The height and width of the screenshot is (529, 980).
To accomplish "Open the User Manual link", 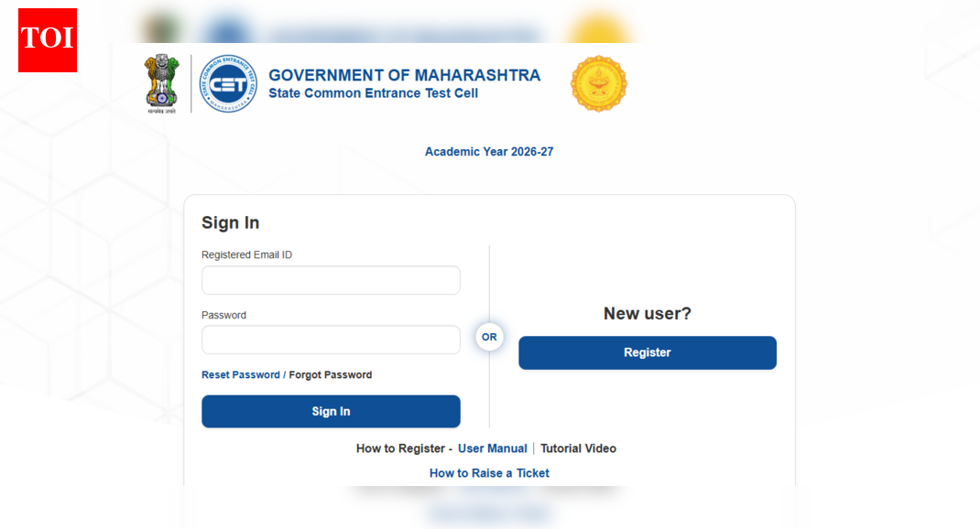I will [493, 448].
